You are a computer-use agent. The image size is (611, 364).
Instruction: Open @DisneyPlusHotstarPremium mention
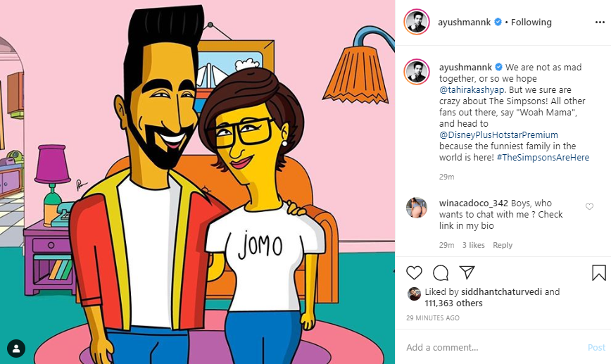[x=498, y=135]
